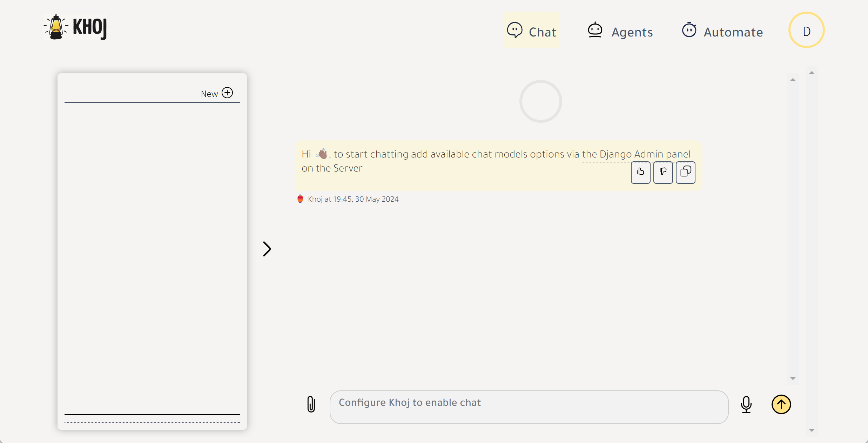Viewport: 868px width, 443px height.
Task: Give thumbs up to Khoj's message
Action: coord(640,172)
